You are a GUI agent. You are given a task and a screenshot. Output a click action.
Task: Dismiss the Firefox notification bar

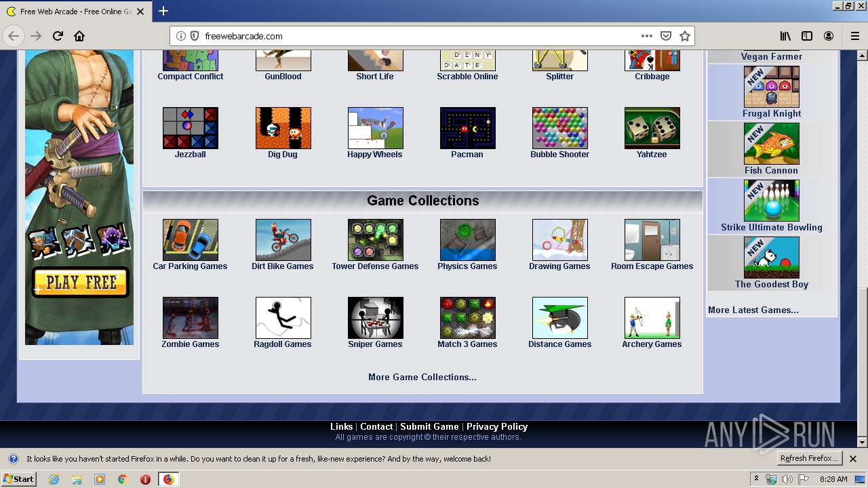tap(853, 459)
